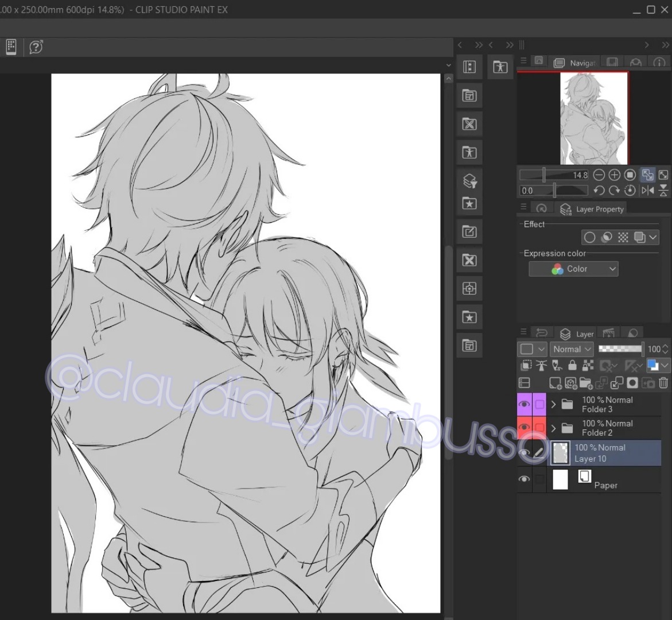
Task: Apply the Layer color effect
Action: (639, 238)
